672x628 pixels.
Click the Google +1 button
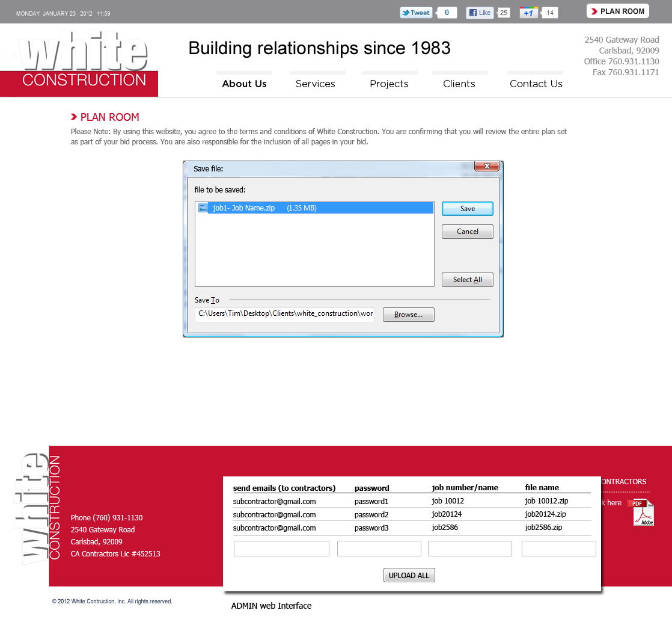tap(528, 13)
